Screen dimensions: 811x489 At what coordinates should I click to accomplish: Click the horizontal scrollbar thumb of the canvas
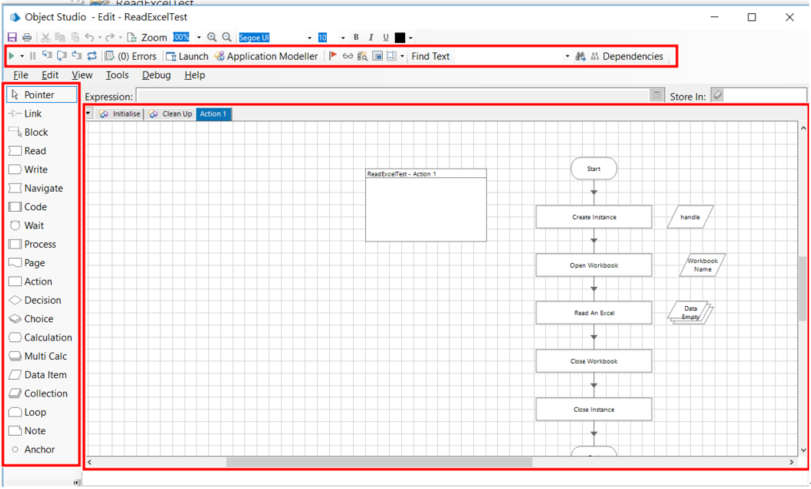(379, 462)
